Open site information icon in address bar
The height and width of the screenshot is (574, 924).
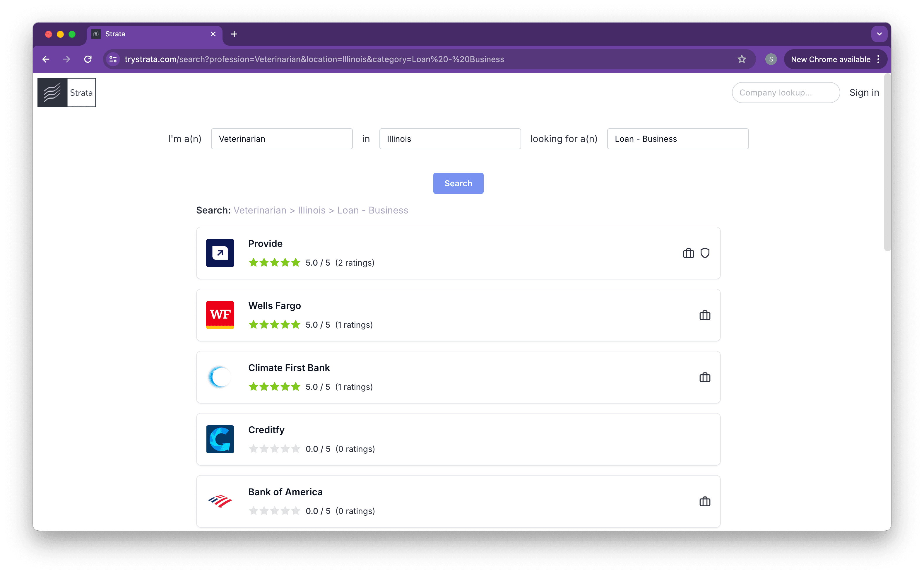pyautogui.click(x=113, y=59)
